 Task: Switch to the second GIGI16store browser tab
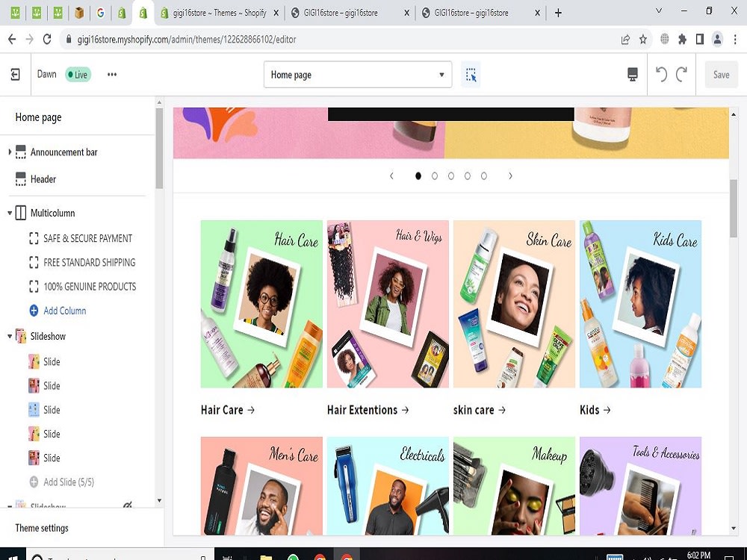pyautogui.click(x=480, y=13)
